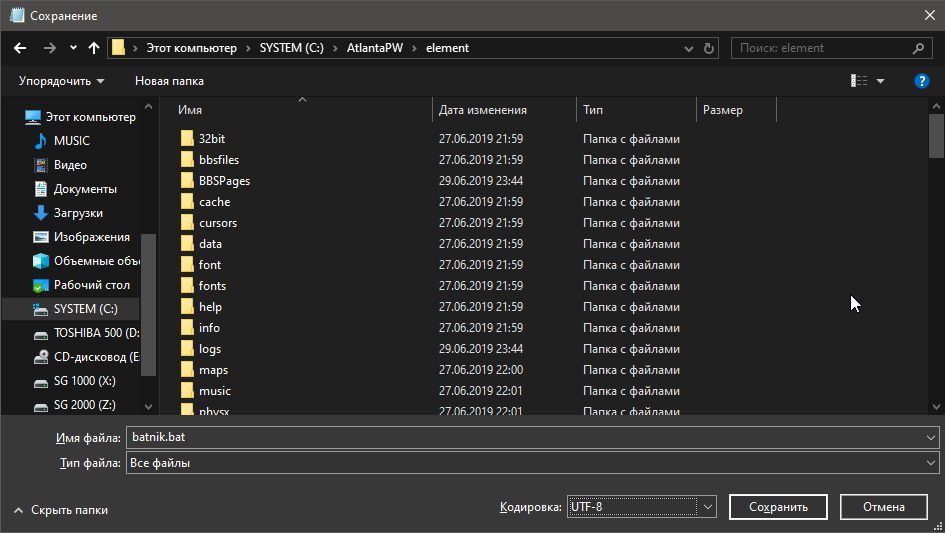945x533 pixels.
Task: Collapse folders with 'Скрыть папки'
Action: pos(60,510)
